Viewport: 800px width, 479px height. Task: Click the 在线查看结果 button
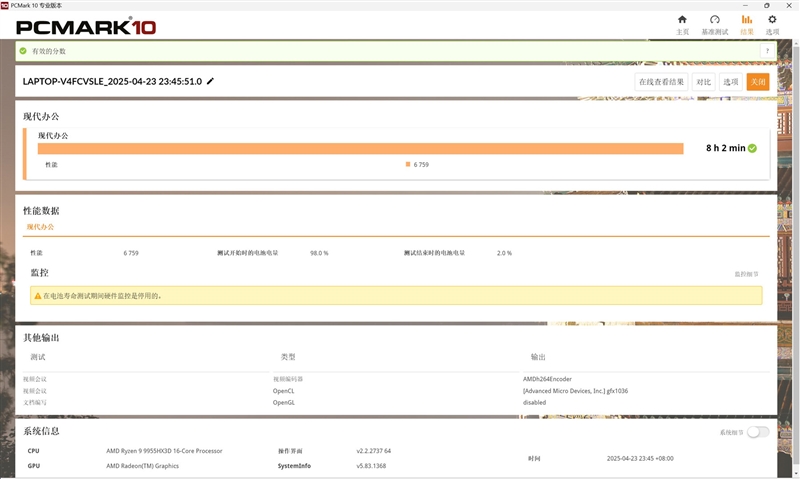pos(661,82)
